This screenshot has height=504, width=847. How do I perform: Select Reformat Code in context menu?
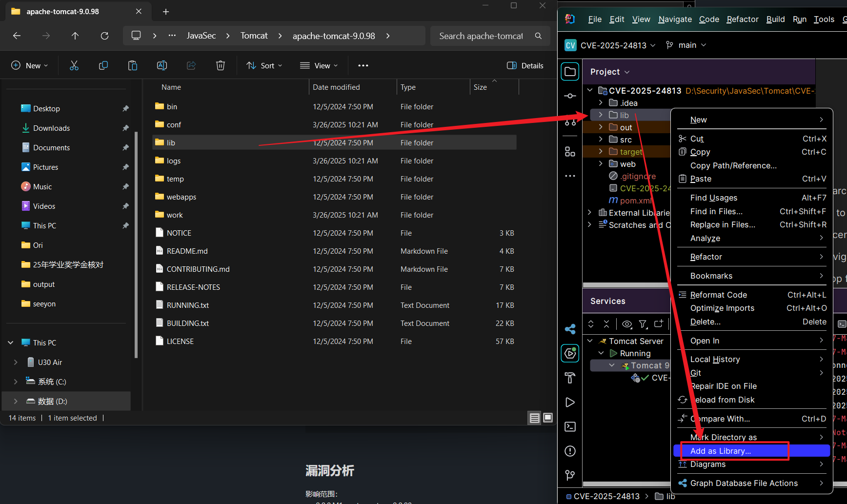pos(752,295)
